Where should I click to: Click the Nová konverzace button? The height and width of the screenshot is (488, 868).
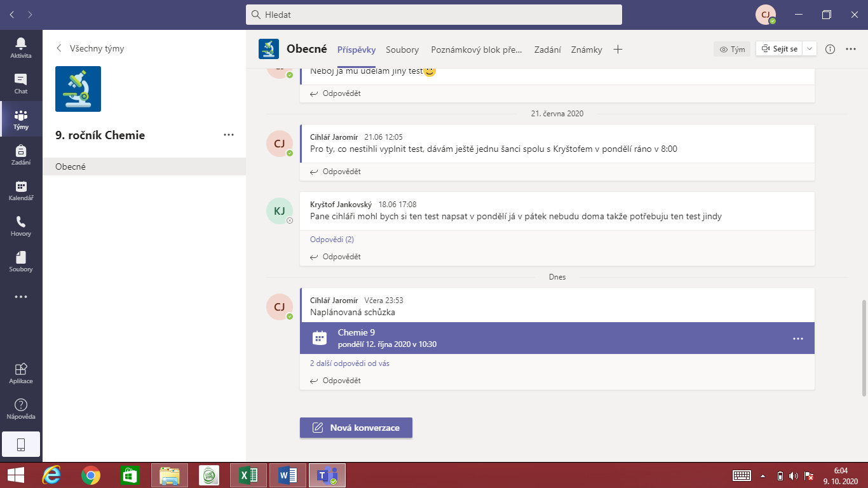point(356,428)
